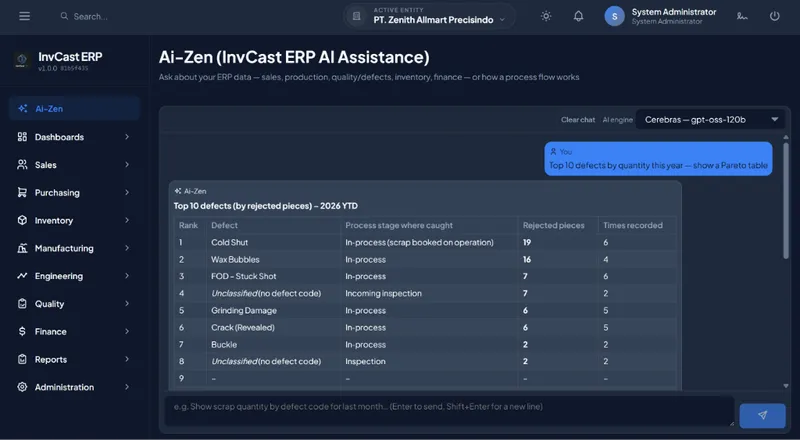Open the Manufacturing sidebar item
800x440 pixels.
coord(74,248)
